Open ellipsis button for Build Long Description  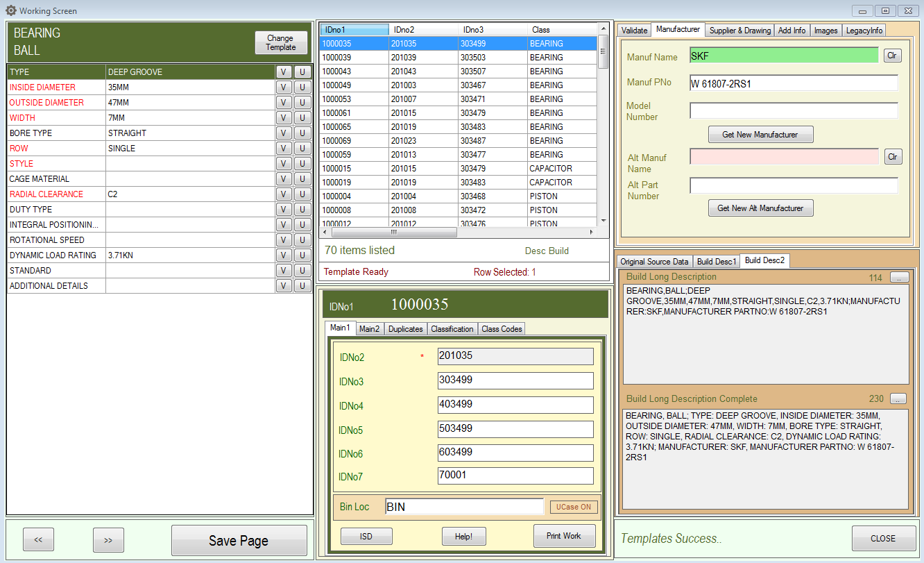coord(898,278)
